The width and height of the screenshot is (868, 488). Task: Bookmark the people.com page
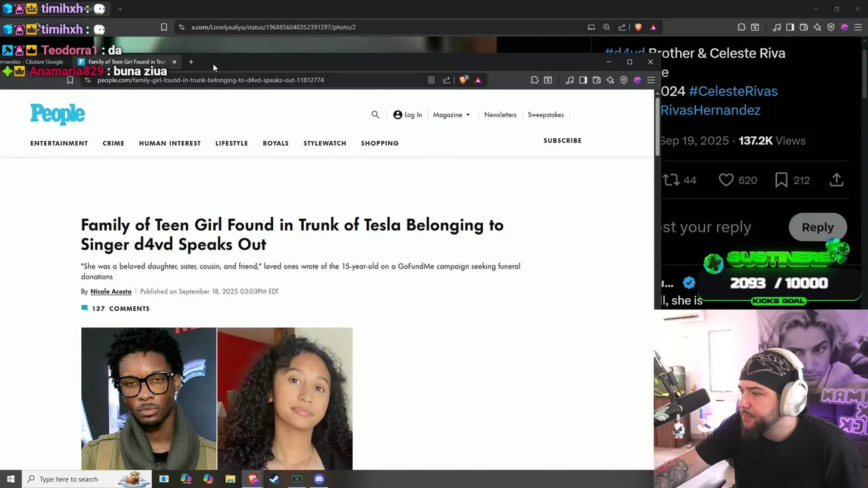[70, 80]
